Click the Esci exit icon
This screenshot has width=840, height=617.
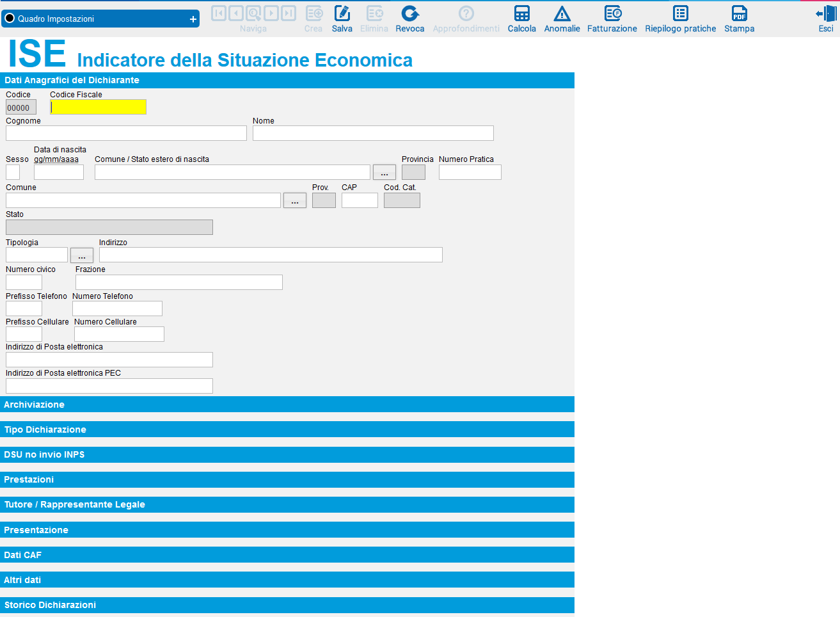click(826, 13)
